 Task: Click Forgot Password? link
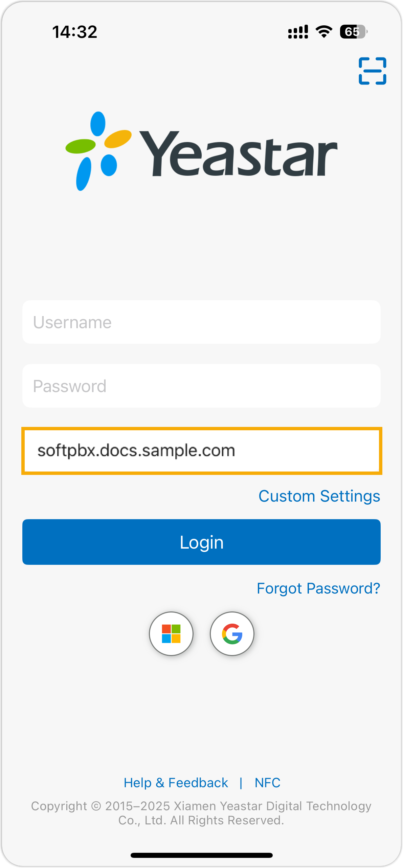318,588
